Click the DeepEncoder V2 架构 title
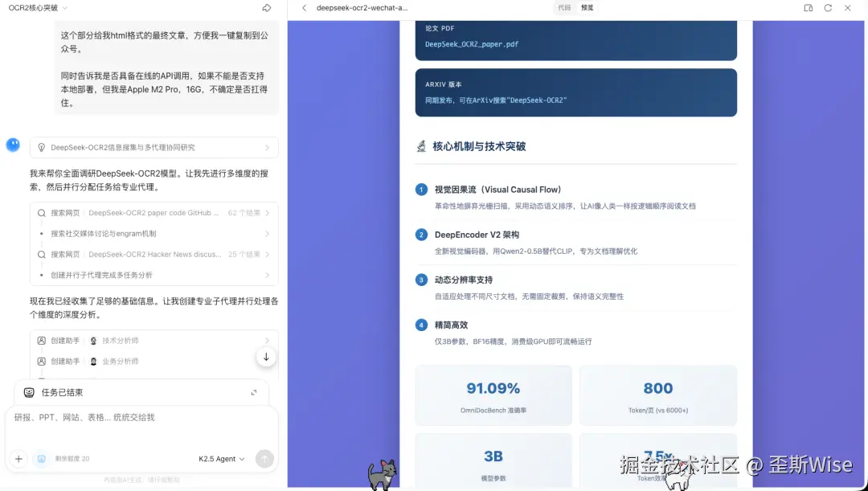This screenshot has height=491, width=868. [477, 235]
